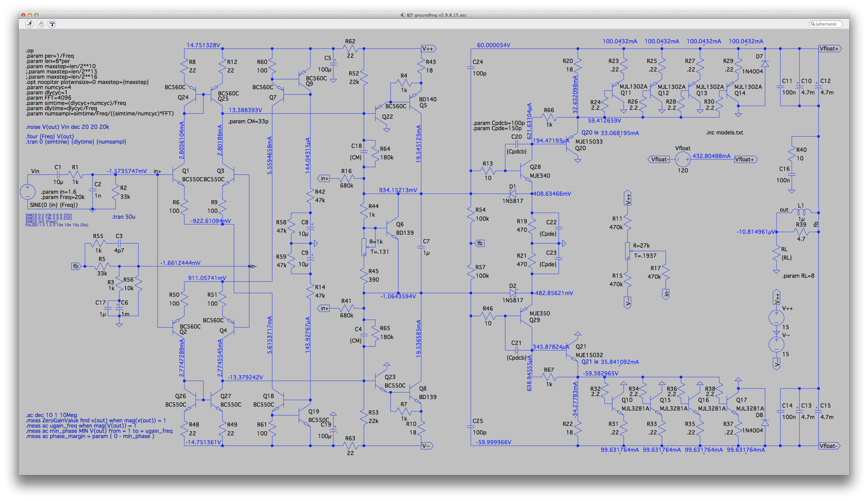Image resolution: width=868 pixels, height=501 pixels.
Task: Select the Q29 MJE350 transistor symbol
Action: coord(526,316)
